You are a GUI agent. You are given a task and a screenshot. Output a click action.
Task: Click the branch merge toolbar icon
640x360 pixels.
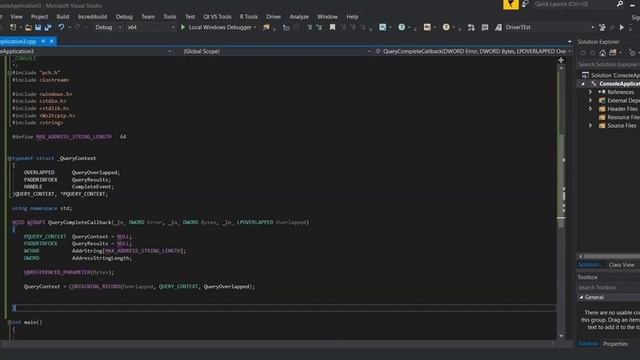[471, 27]
